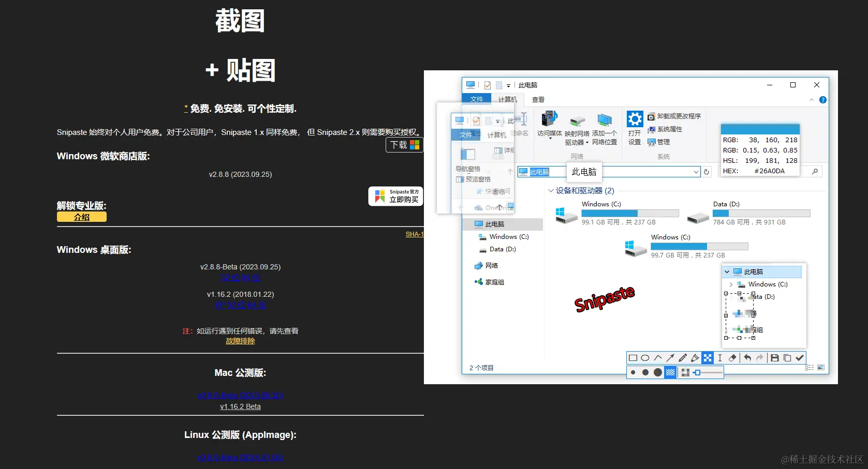Select the pencil drawing tool
This screenshot has width=868, height=469.
(683, 357)
